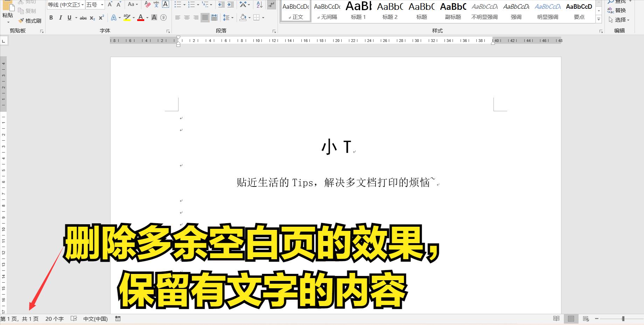The image size is (644, 325).
Task: Apply the 标题 1 style
Action: pyautogui.click(x=358, y=10)
